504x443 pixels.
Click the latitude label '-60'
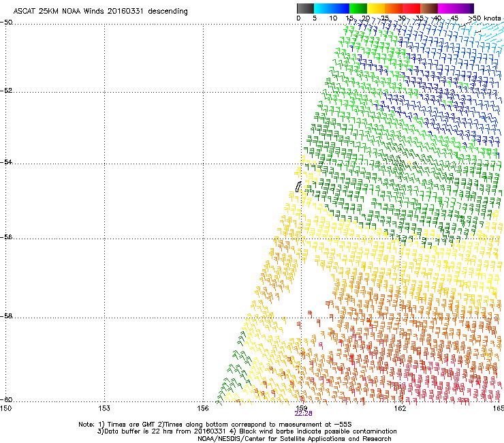[x=6, y=399]
